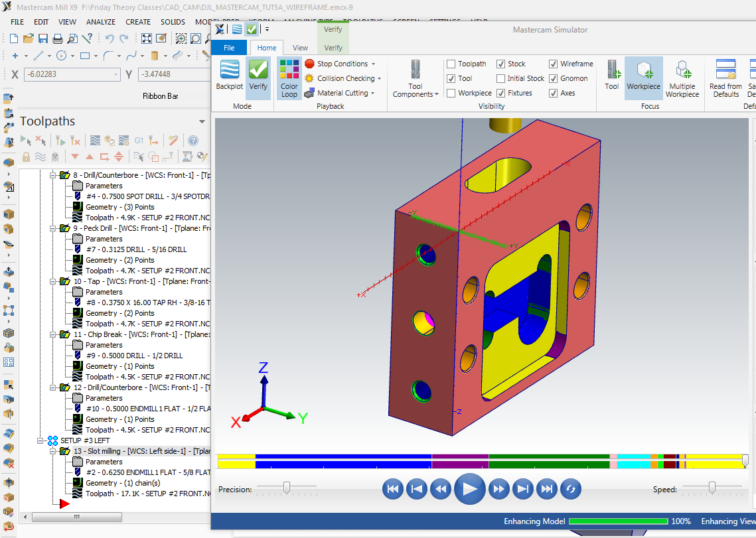Click the lock icon in Toolpaths toolbar
The image size is (756, 538).
point(26,157)
